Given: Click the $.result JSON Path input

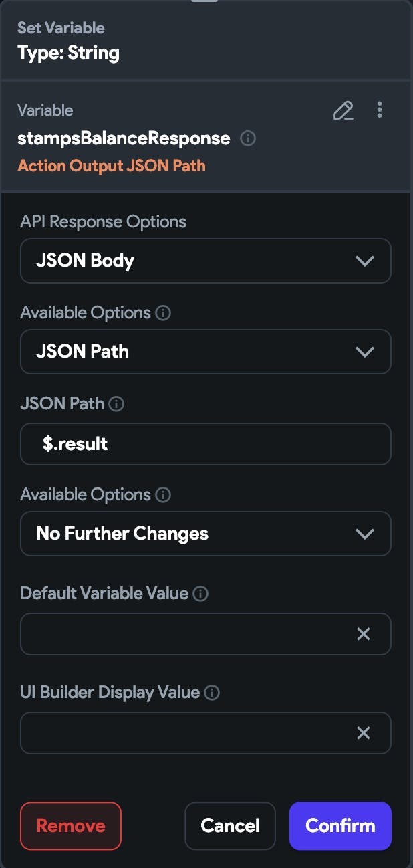Looking at the screenshot, I should (206, 443).
